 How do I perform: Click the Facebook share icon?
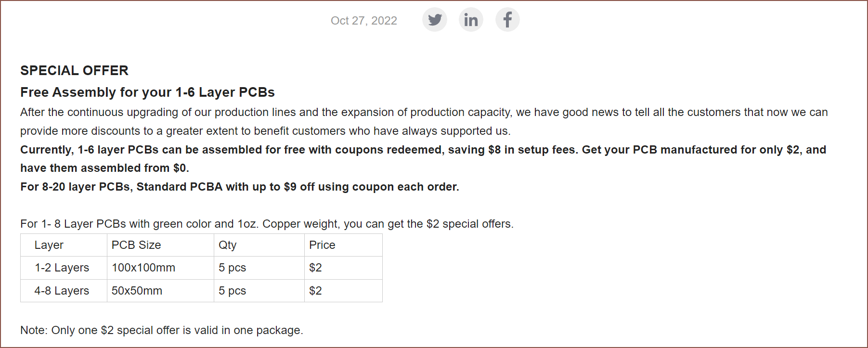pos(507,20)
